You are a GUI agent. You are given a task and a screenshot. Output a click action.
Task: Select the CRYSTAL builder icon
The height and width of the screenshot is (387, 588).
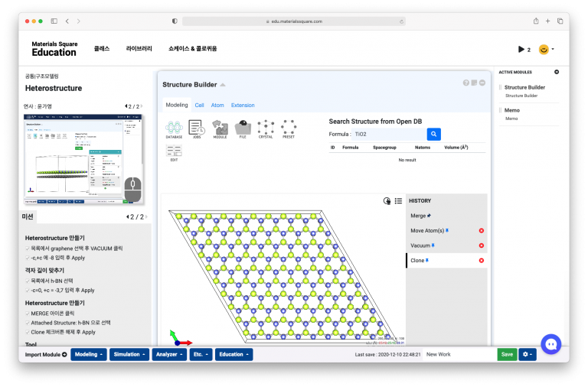click(266, 128)
